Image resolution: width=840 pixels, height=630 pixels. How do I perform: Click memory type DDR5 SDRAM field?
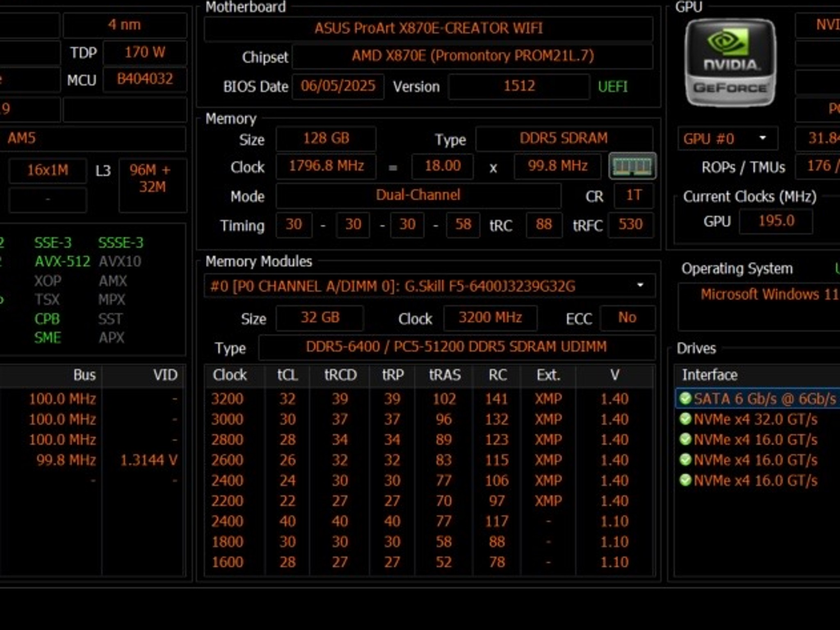point(564,139)
